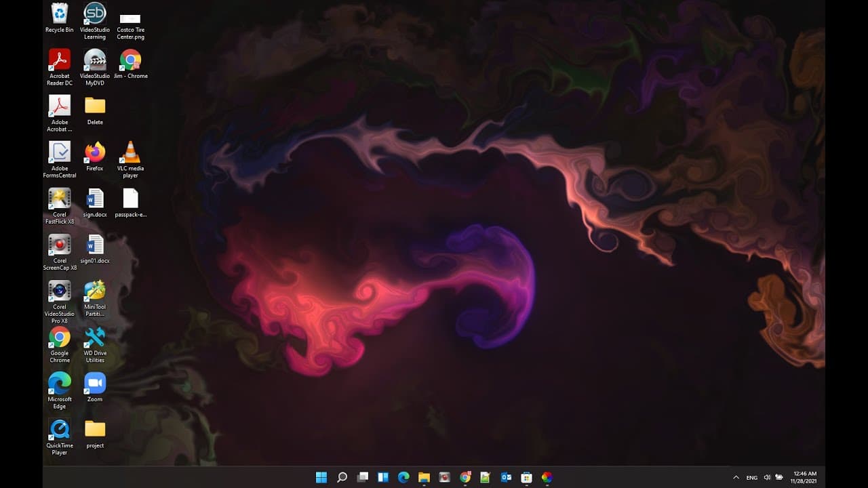Open File Explorer from the taskbar
The height and width of the screenshot is (488, 868).
tap(424, 477)
